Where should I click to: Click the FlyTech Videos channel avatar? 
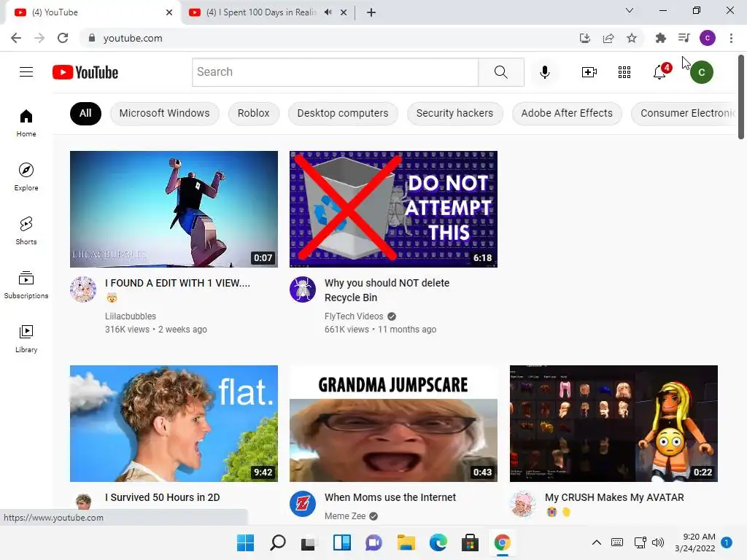point(303,289)
